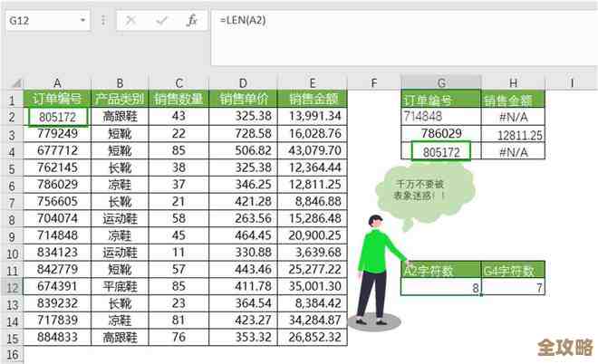Select column H header
The width and height of the screenshot is (598, 364).
click(514, 82)
